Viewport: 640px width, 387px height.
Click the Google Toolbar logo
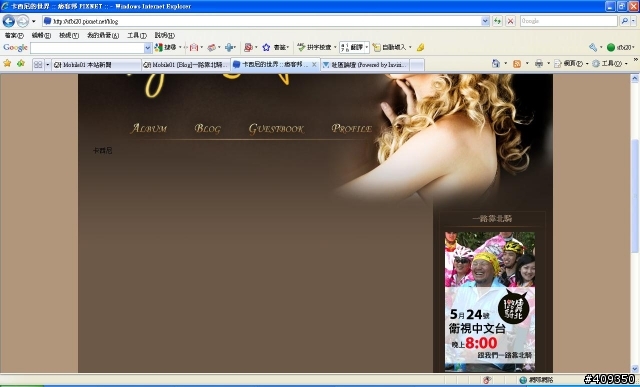(x=16, y=48)
